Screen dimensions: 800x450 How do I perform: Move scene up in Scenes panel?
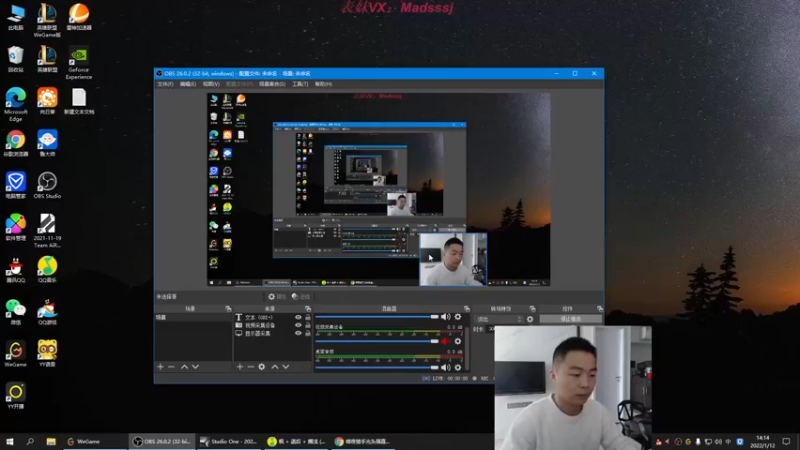pos(184,367)
